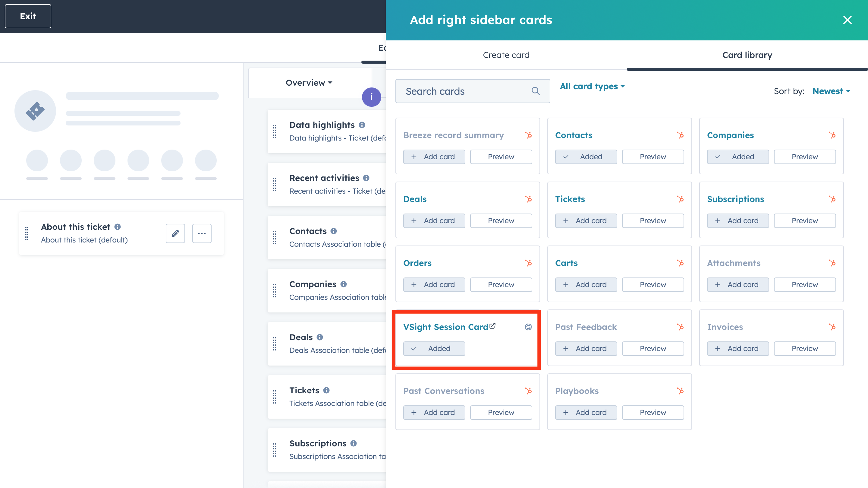Image resolution: width=868 pixels, height=488 pixels.
Task: Grab the drag handle of Subscriptions association card
Action: click(275, 450)
